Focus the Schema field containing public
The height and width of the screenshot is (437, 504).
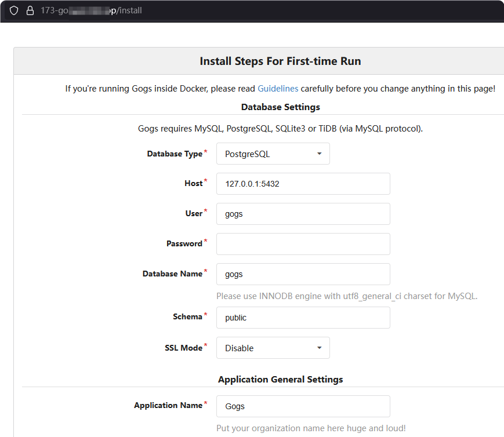click(303, 318)
